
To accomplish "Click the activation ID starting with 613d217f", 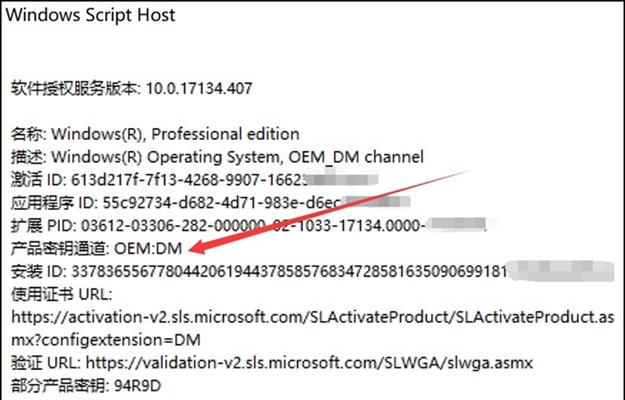I will (189, 180).
